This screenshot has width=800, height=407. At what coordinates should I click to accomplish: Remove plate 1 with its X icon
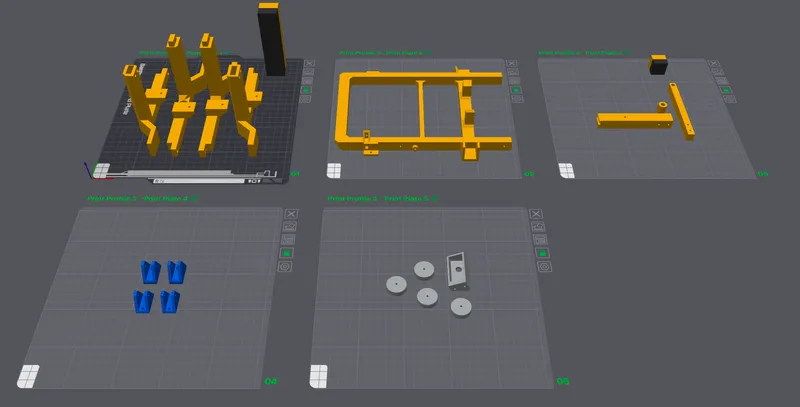[x=309, y=63]
